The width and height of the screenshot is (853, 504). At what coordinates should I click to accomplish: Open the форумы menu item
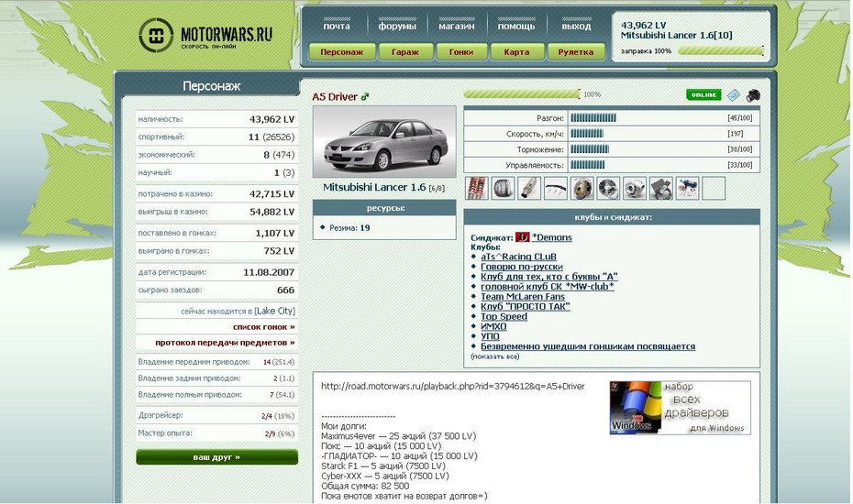(x=397, y=26)
